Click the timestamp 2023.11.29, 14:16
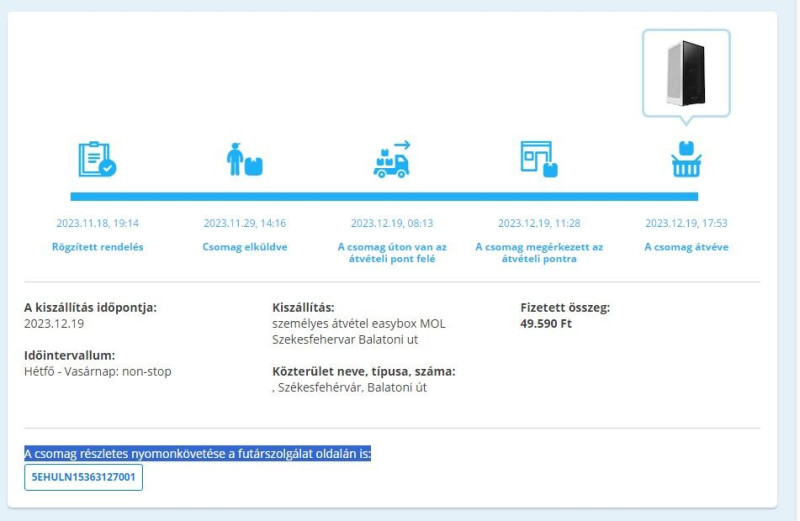Viewport: 800px width, 521px height. 245,223
